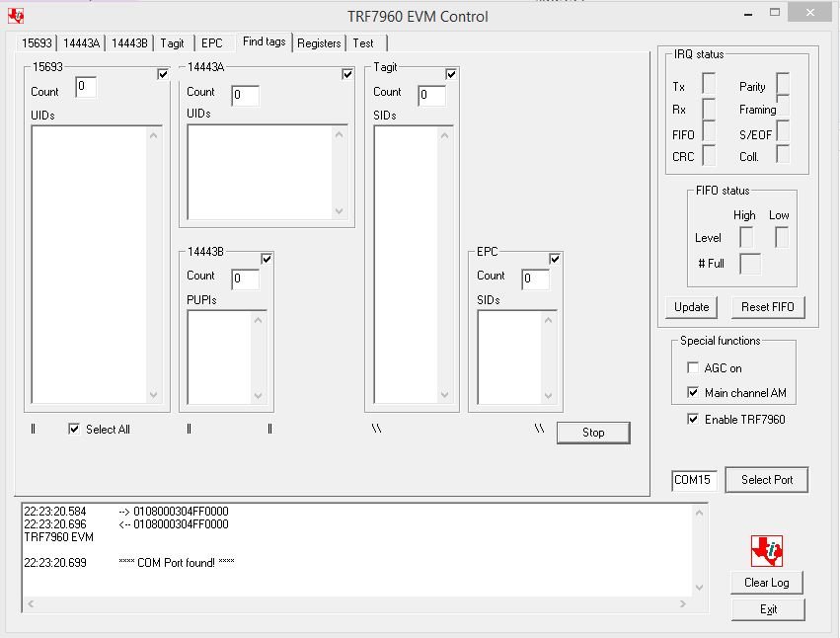840x638 pixels.
Task: Toggle the Tagit group checkbox
Action: (x=451, y=74)
